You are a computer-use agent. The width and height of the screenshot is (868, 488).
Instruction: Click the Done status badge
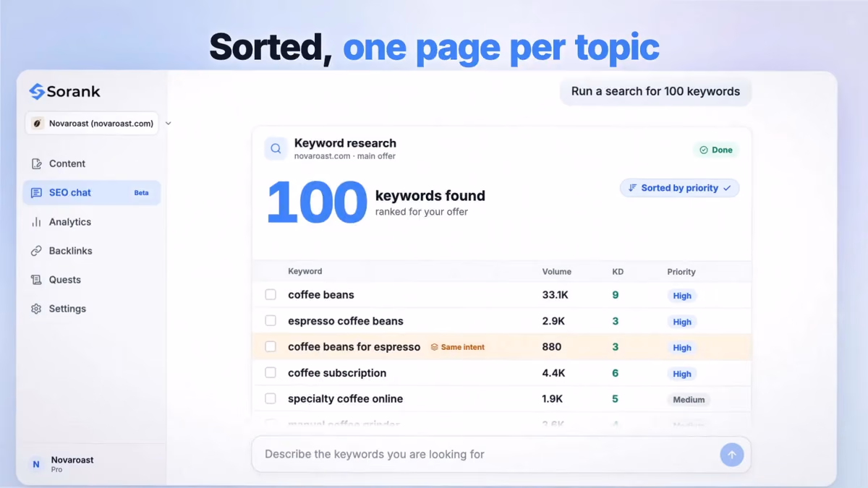tap(715, 150)
